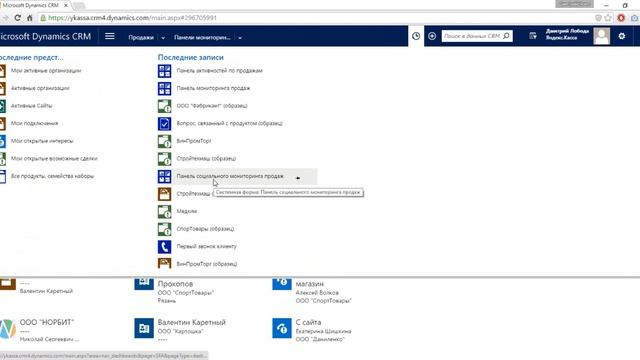Click the С сайта lead tile icon

point(282,328)
